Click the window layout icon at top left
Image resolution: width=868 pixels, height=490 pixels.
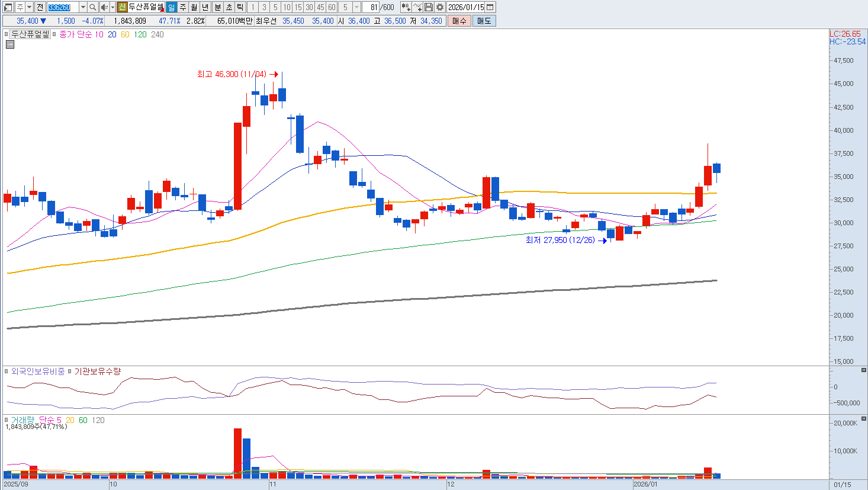click(x=8, y=7)
